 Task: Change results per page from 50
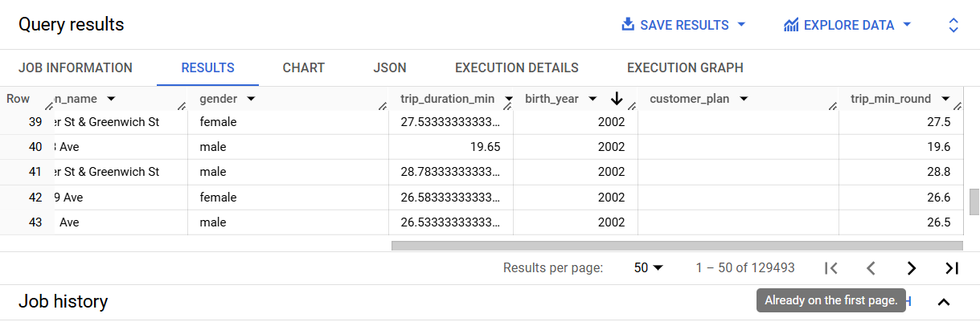(x=649, y=268)
